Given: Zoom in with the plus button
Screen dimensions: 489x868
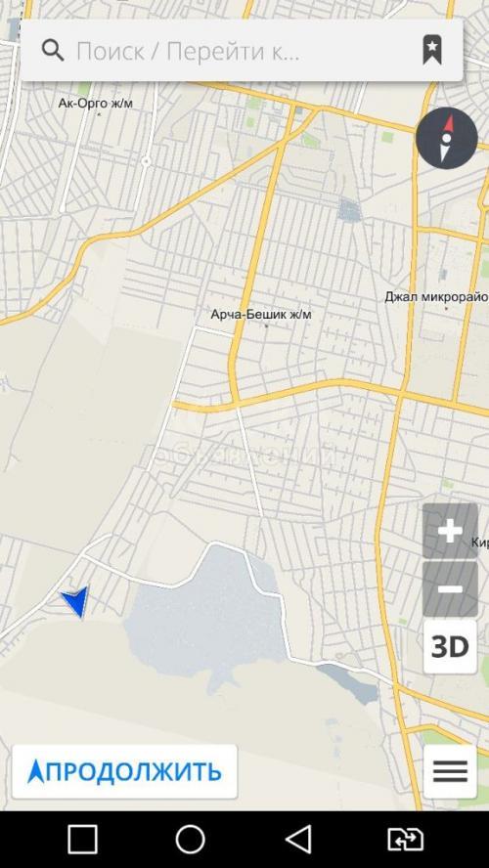Looking at the screenshot, I should click(450, 532).
